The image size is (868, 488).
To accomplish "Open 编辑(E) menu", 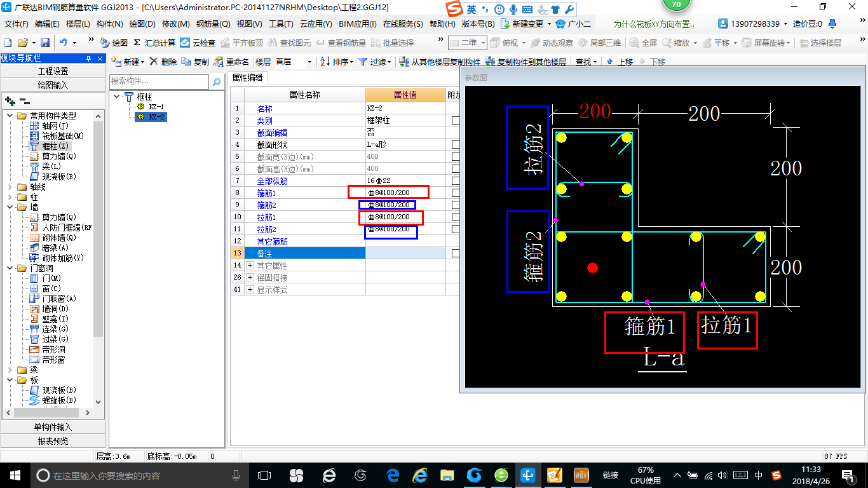I will [47, 24].
